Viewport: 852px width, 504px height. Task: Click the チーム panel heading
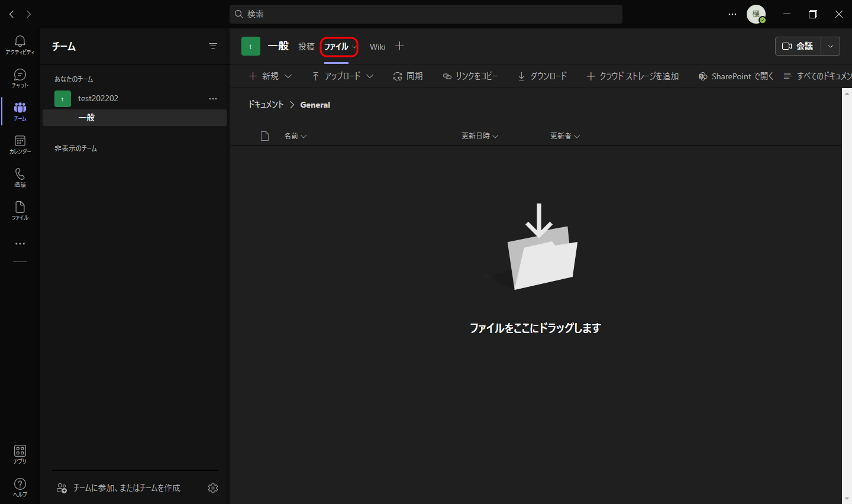click(x=64, y=46)
